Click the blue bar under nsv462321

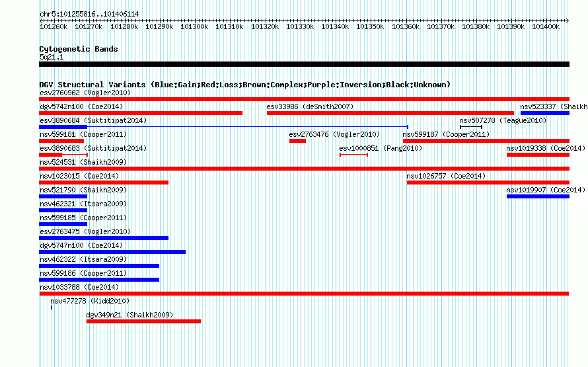pyautogui.click(x=63, y=210)
